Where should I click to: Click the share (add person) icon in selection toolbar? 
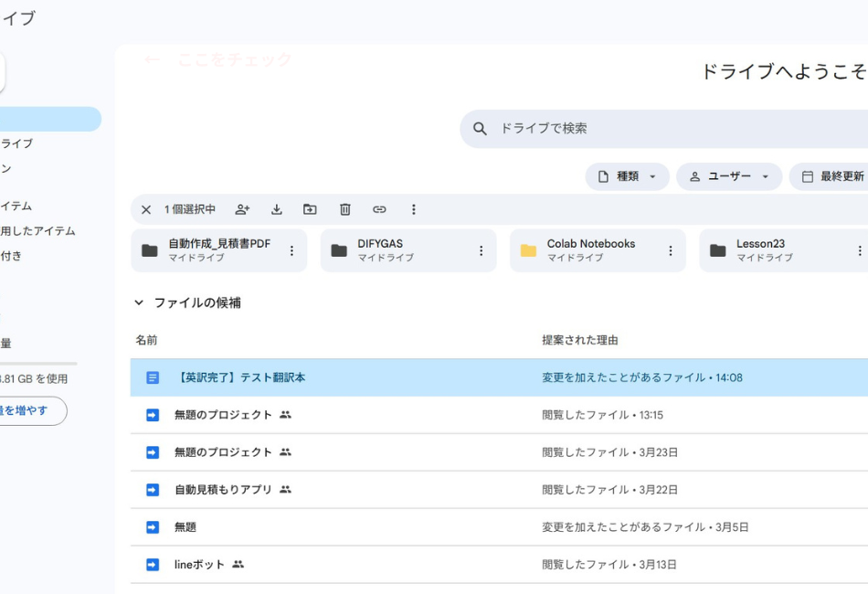click(242, 209)
